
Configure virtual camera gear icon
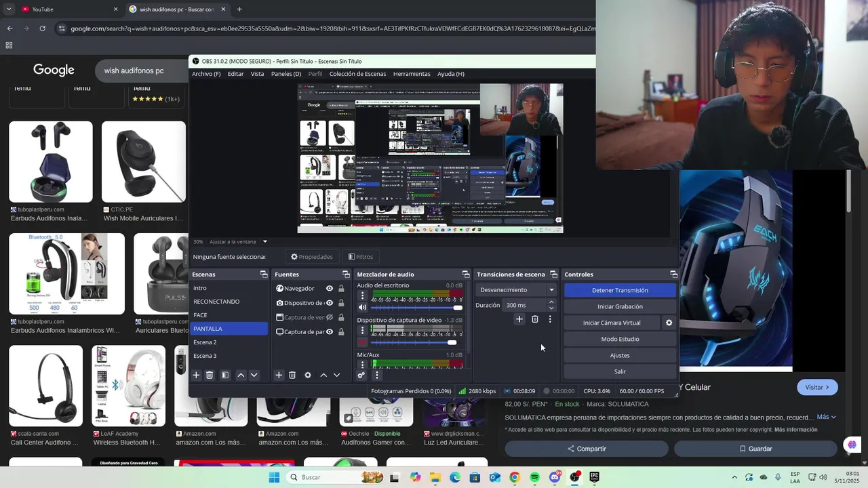669,323
